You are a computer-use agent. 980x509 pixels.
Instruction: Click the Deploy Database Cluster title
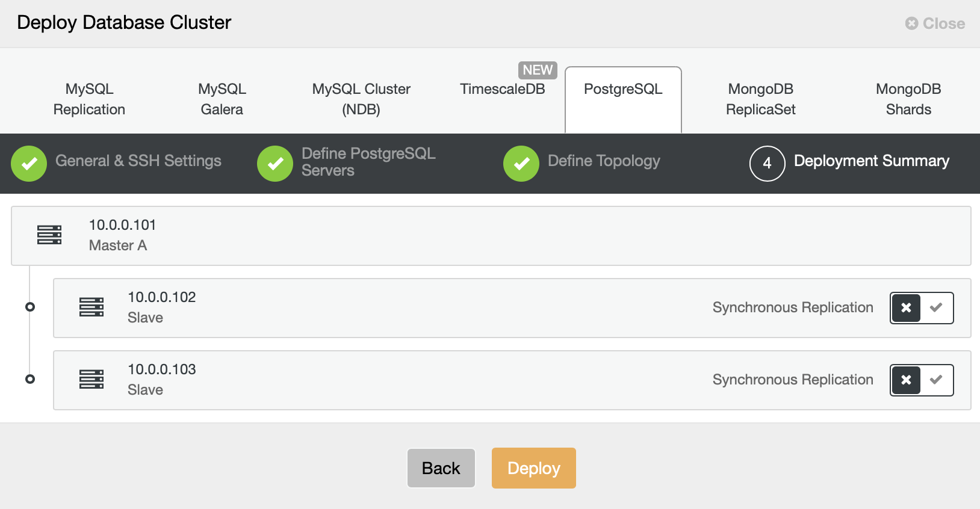pyautogui.click(x=124, y=22)
